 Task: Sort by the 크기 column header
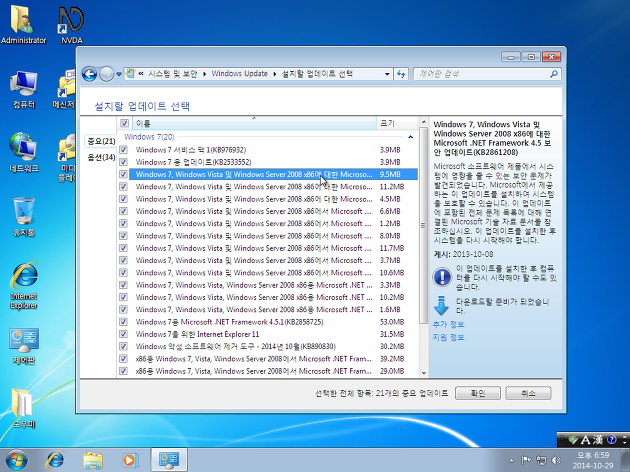(397, 123)
